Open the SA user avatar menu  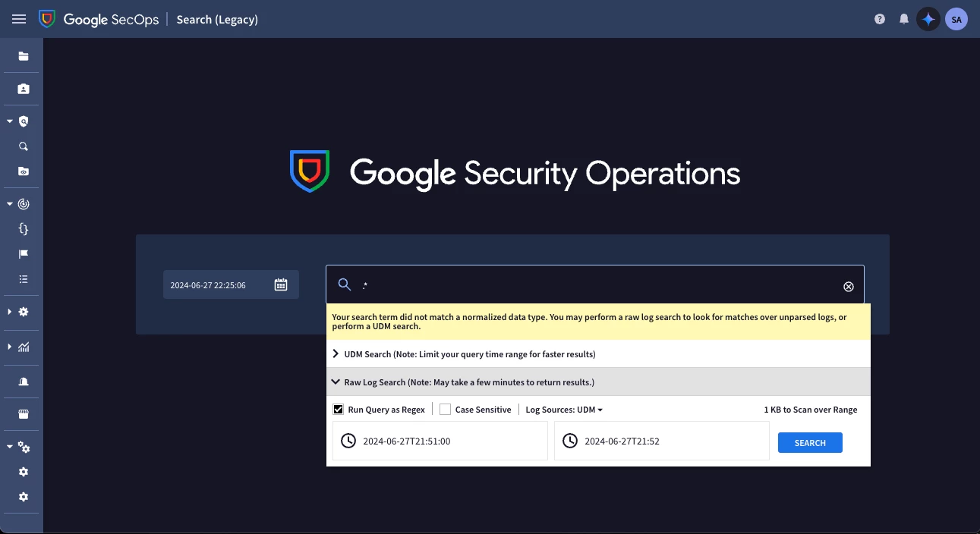point(956,19)
